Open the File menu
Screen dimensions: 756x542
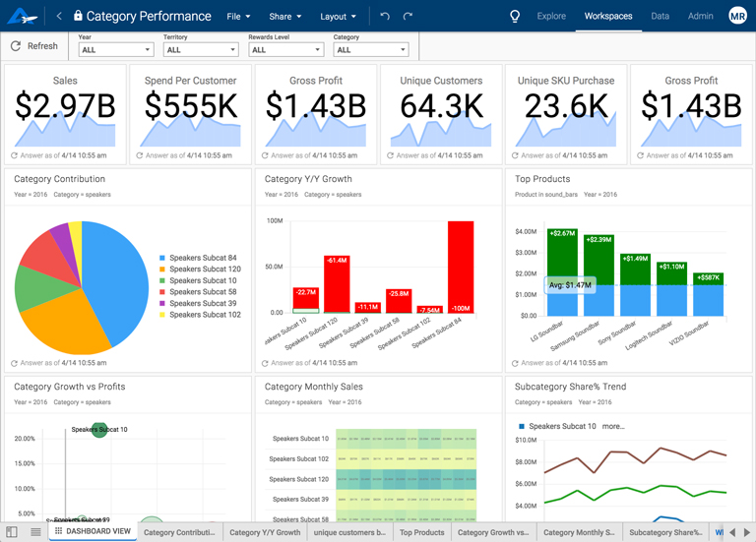[238, 17]
